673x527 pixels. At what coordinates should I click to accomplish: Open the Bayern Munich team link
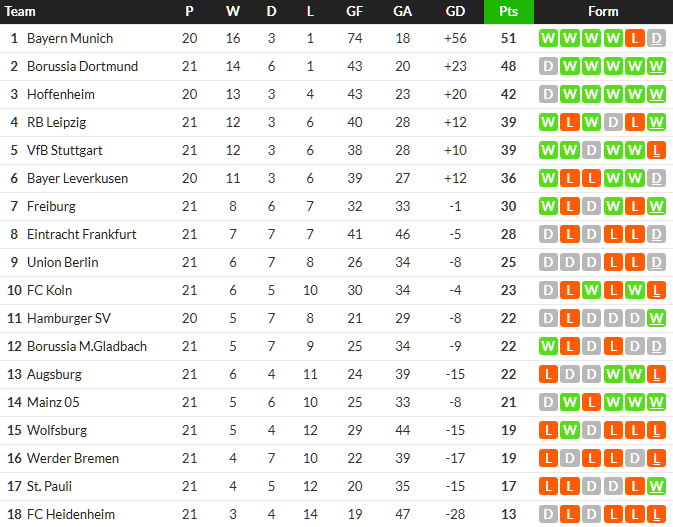[70, 39]
